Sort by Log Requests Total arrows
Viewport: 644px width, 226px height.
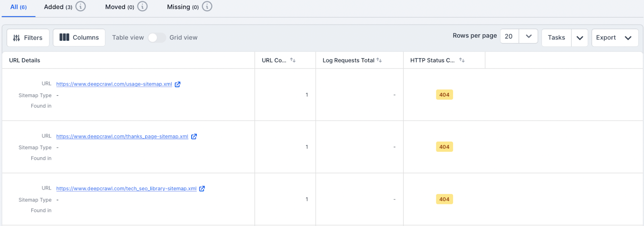click(x=379, y=60)
